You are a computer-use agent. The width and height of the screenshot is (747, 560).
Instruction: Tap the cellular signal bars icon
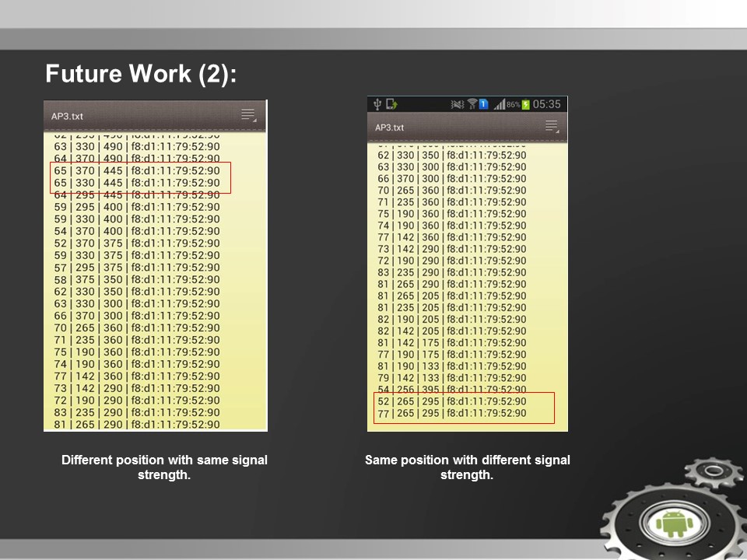point(502,103)
